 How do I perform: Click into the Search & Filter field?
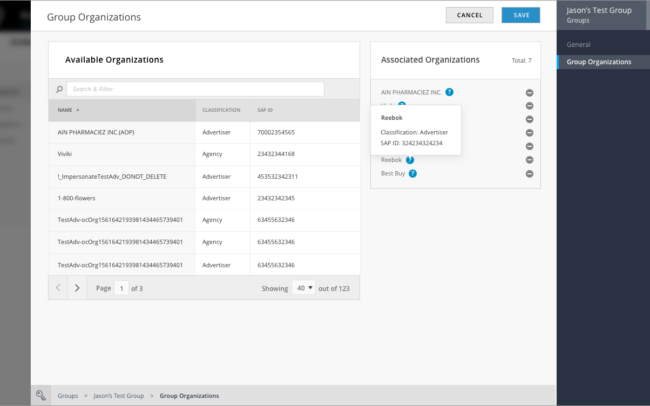195,89
